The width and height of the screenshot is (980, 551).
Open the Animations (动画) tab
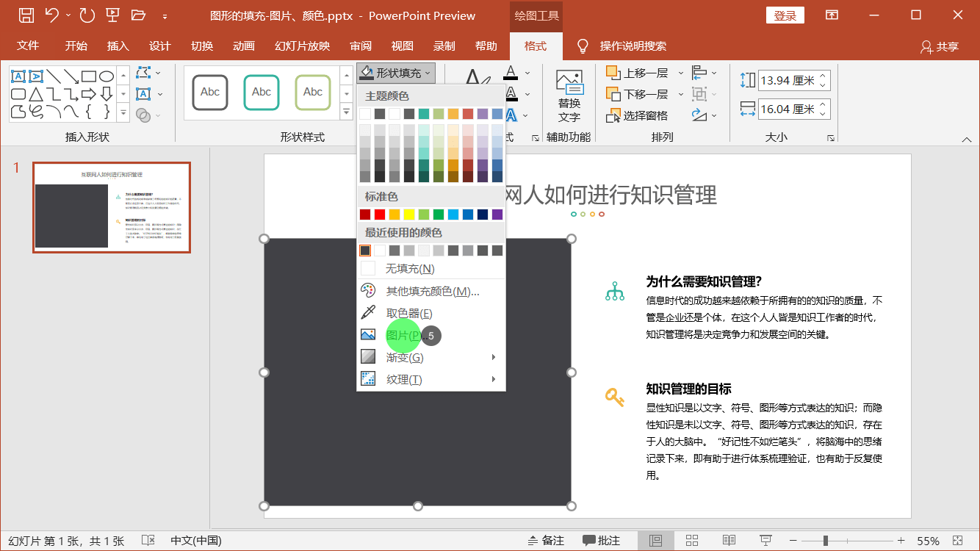pyautogui.click(x=243, y=46)
